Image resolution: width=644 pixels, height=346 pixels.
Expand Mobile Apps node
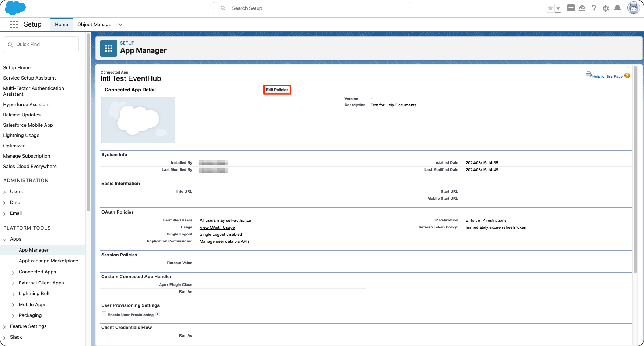(13, 305)
